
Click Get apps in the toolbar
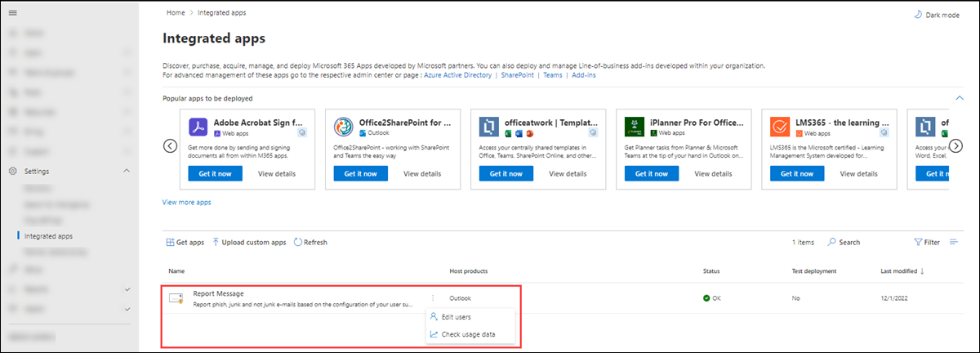(x=185, y=243)
